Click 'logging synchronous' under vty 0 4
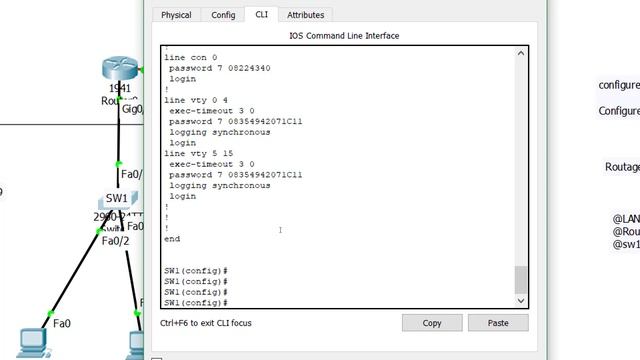 220,132
